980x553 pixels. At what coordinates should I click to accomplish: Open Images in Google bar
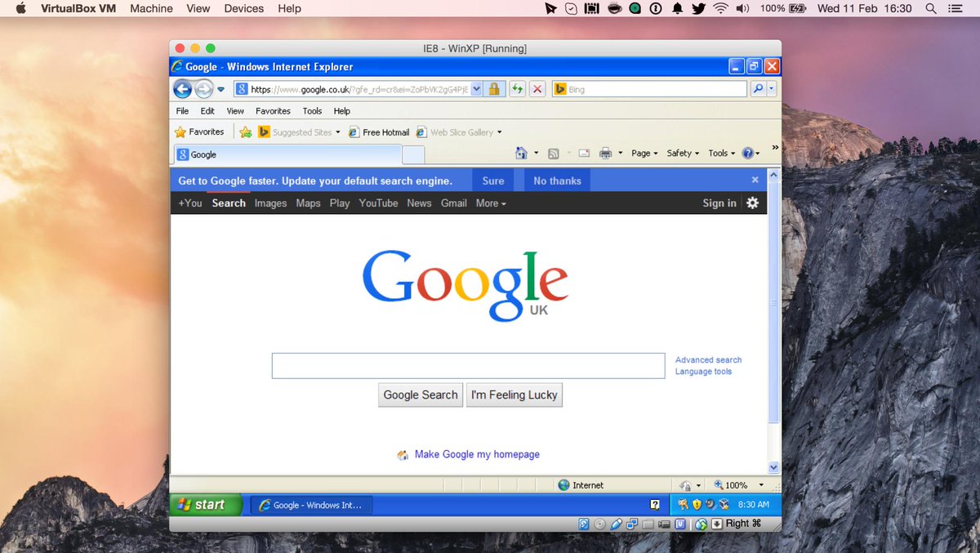(x=270, y=203)
